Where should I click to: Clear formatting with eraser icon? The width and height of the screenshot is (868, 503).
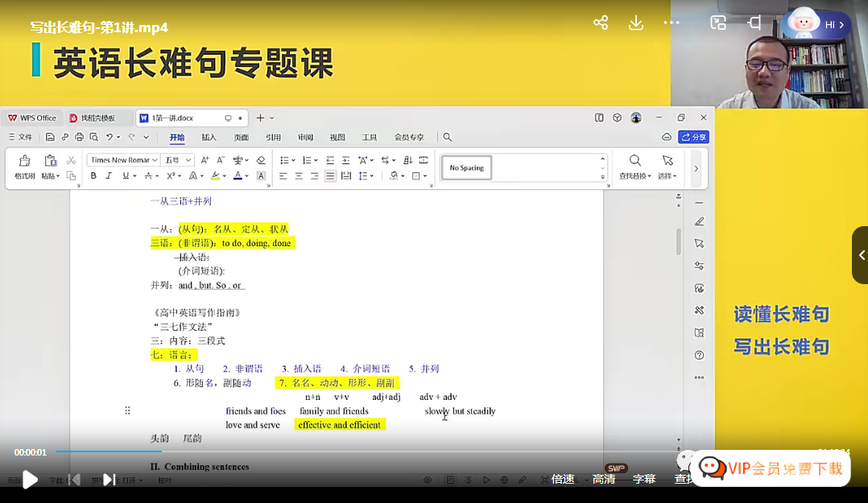tap(261, 160)
